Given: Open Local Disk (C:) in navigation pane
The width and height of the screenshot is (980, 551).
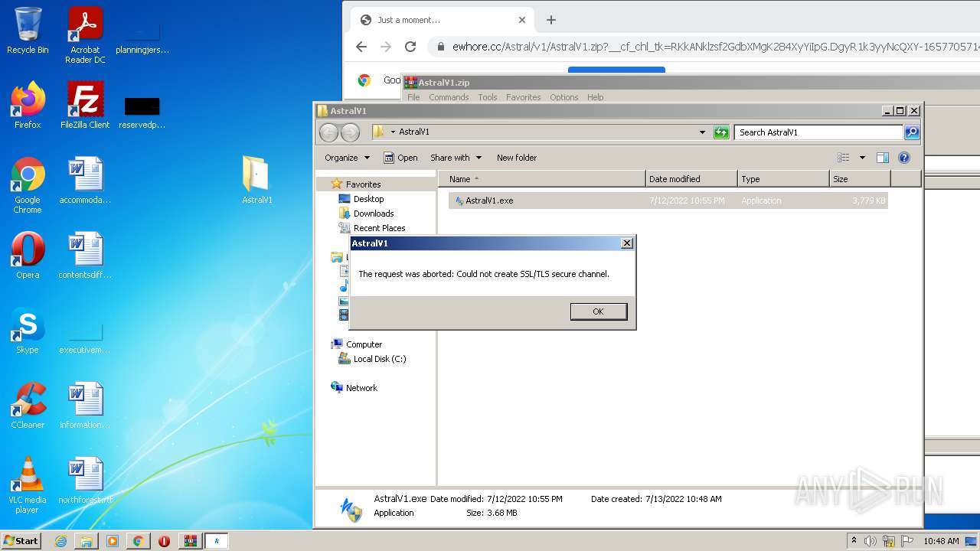Looking at the screenshot, I should pyautogui.click(x=380, y=359).
